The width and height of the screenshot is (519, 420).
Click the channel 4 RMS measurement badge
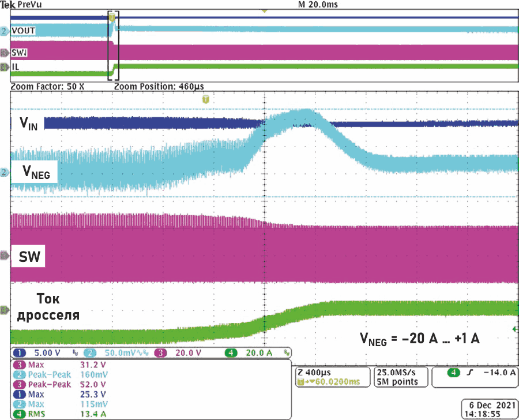[19, 414]
